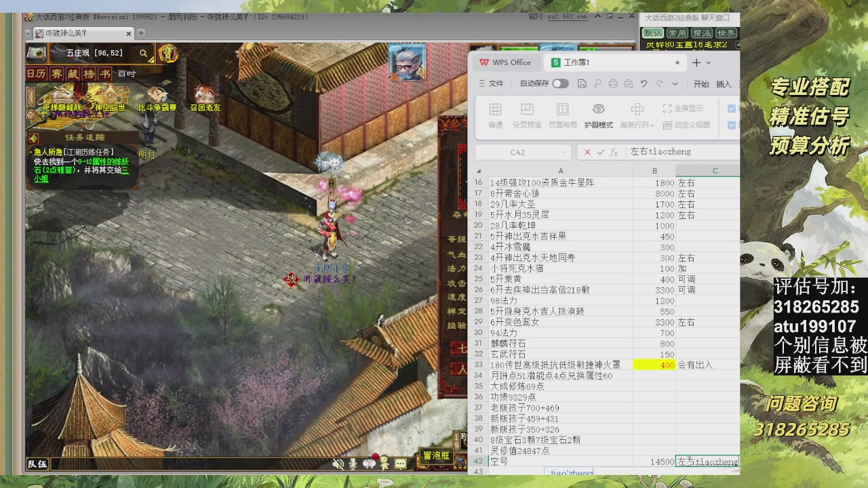
Task: Expand the quick access toolbar chevron
Action: tap(675, 83)
